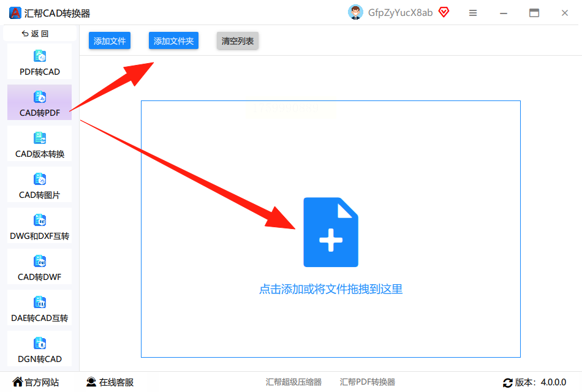Image resolution: width=582 pixels, height=392 pixels.
Task: Click the version refresh icon
Action: (508, 382)
